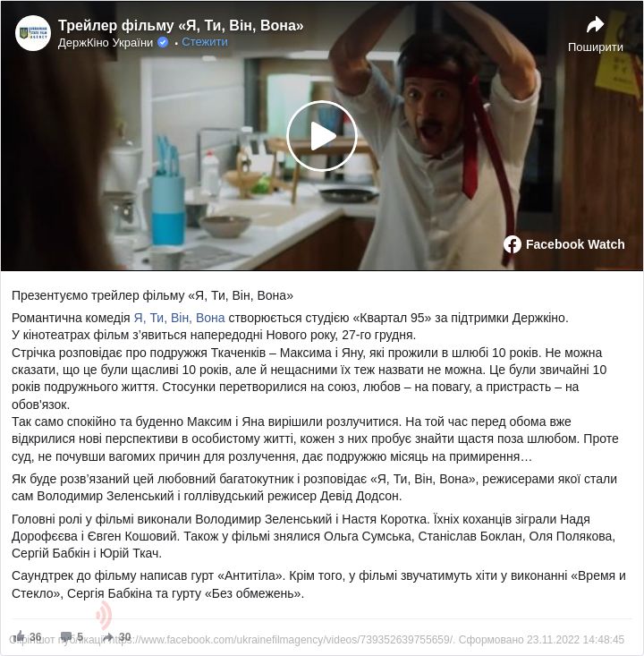The image size is (644, 656).
Task: View the 36 likes count
Action: [36, 636]
